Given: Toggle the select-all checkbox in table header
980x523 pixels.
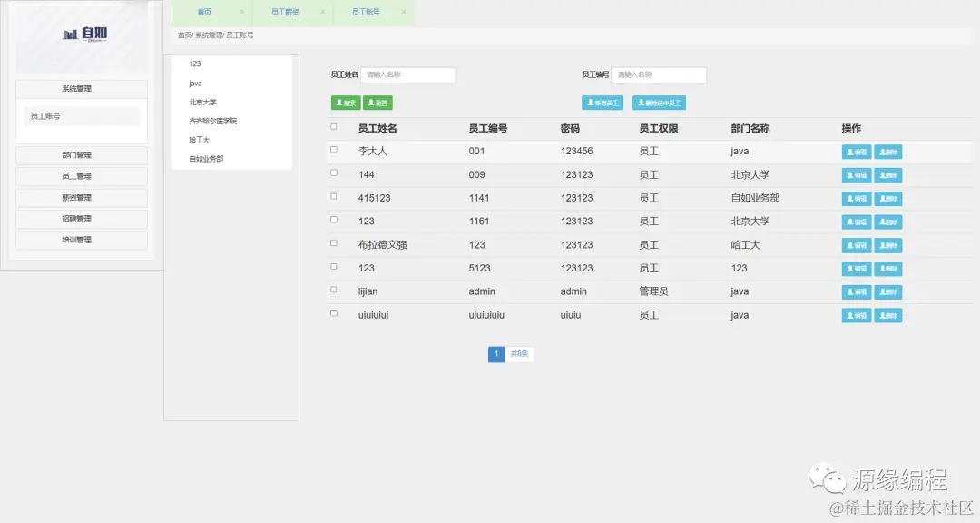Looking at the screenshot, I should 334,126.
